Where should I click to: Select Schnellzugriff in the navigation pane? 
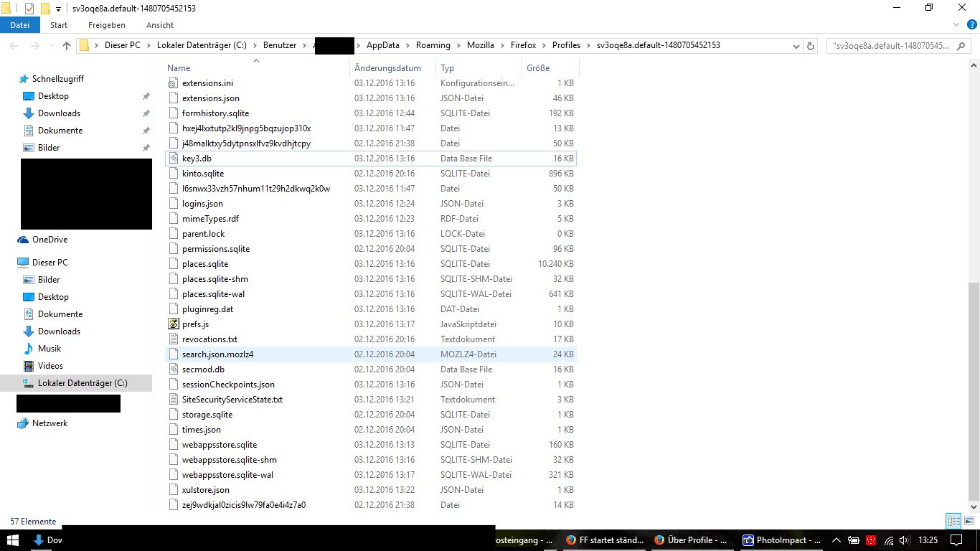pyautogui.click(x=58, y=79)
